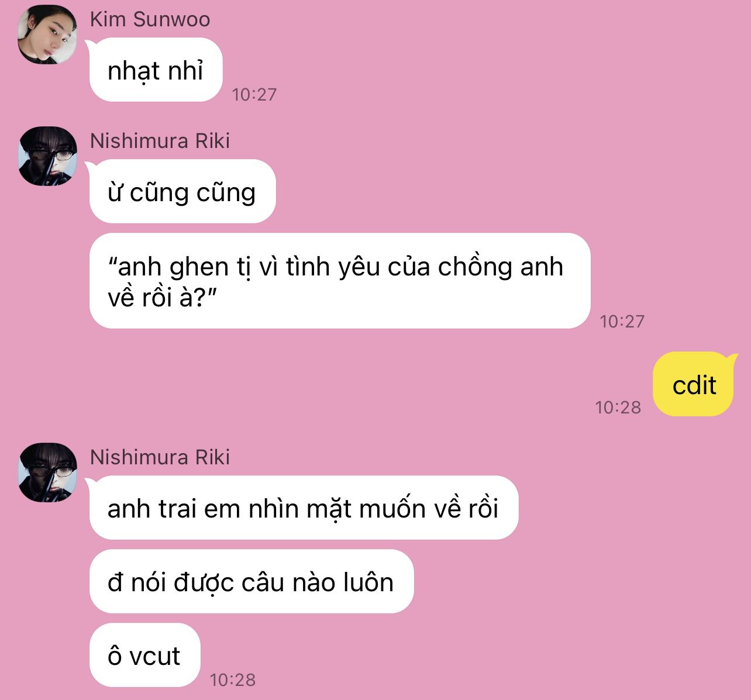Tap the first Nishimura Riki name label
The width and height of the screenshot is (751, 700).
[x=160, y=141]
